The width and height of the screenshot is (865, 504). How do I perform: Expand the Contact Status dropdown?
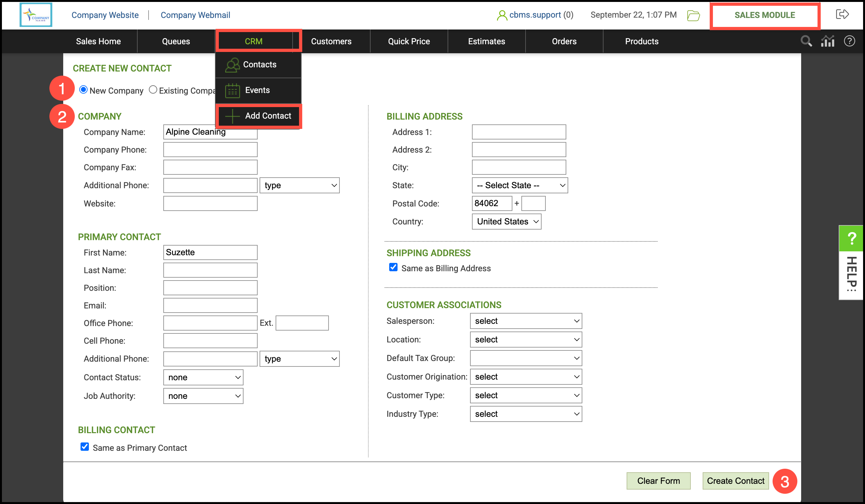click(203, 377)
